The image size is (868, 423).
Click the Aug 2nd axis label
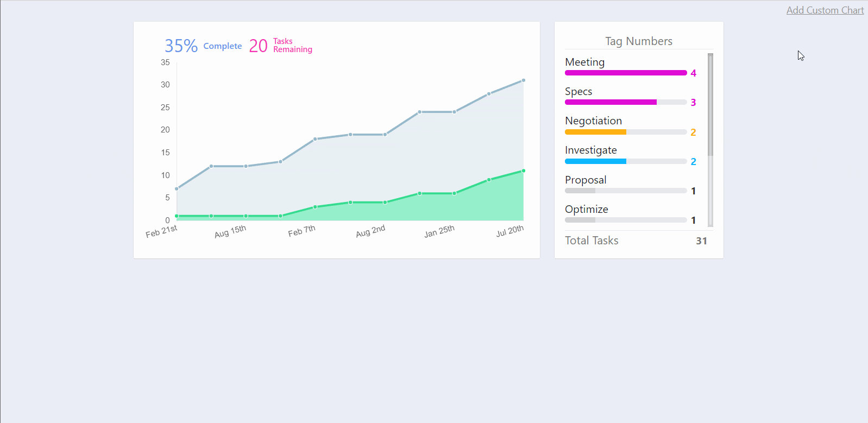click(x=370, y=231)
